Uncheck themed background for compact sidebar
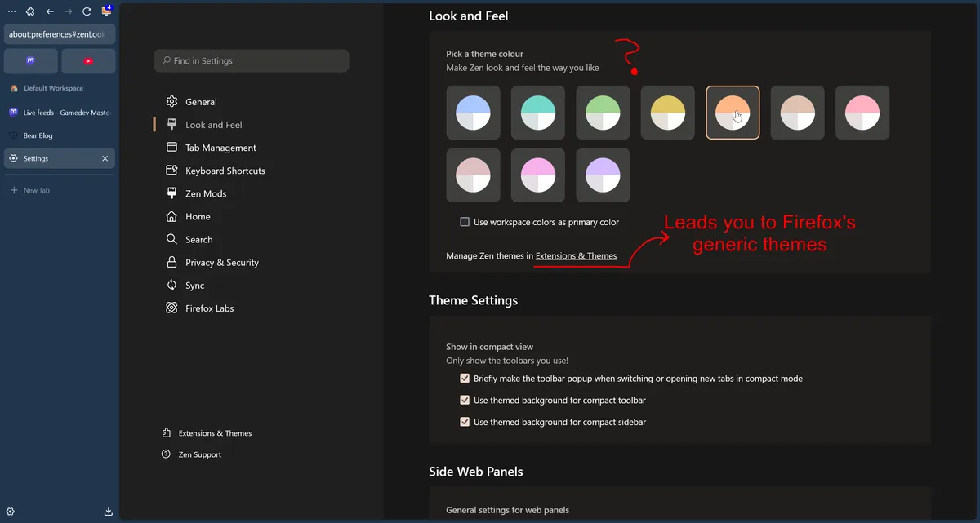The height and width of the screenshot is (523, 980). click(465, 422)
